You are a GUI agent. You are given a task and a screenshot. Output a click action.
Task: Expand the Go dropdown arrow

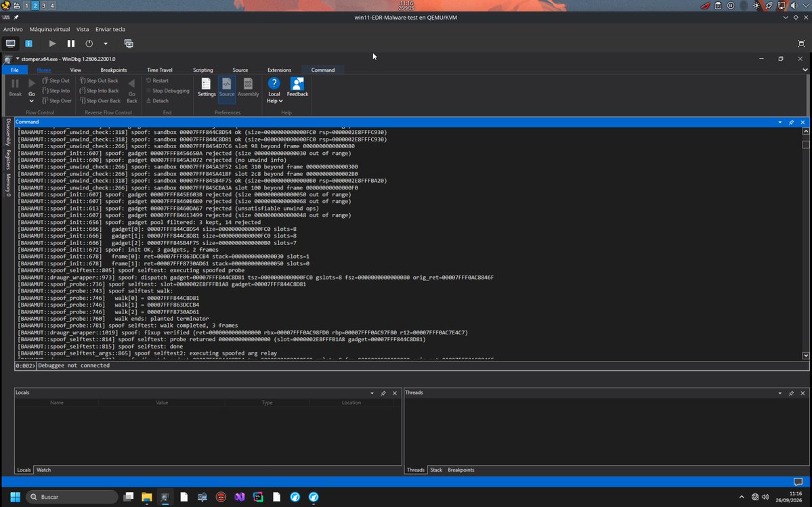tap(32, 101)
